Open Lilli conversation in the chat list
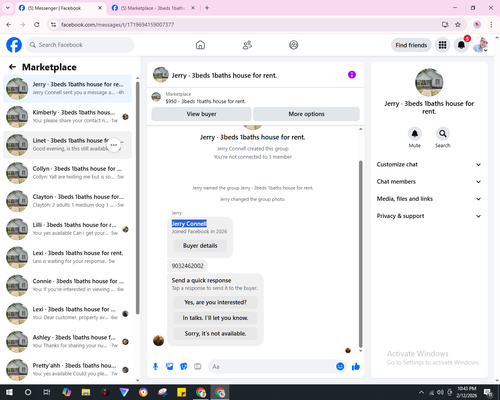The image size is (500, 400). click(x=67, y=229)
